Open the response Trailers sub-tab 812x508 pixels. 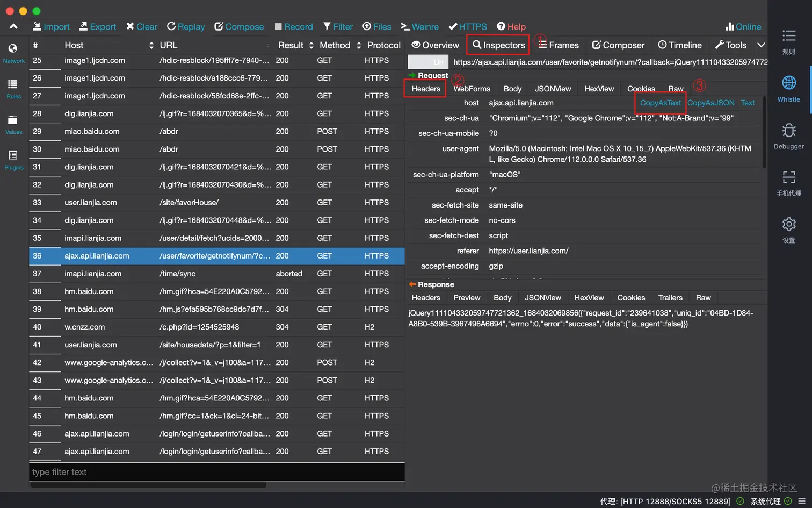[670, 298]
